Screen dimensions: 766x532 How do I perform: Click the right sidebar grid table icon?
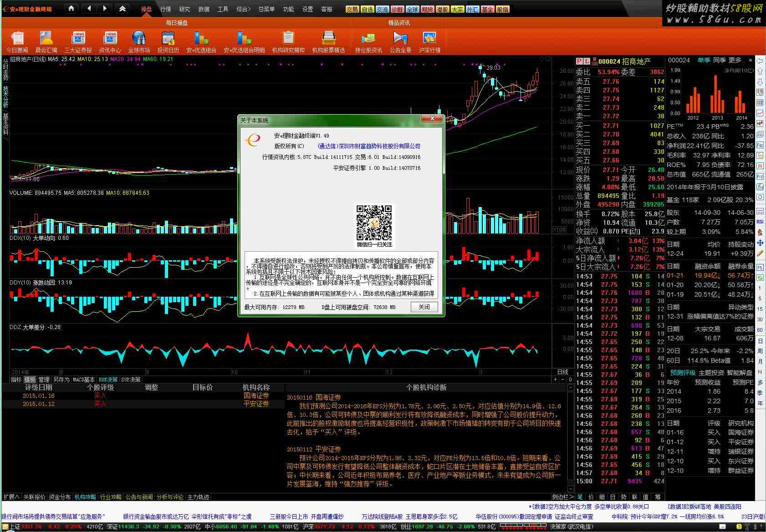760,103
